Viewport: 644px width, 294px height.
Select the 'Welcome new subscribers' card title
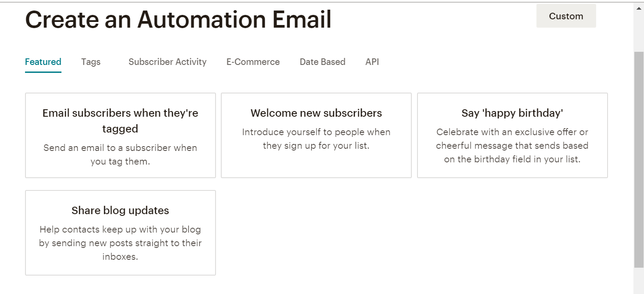coord(316,113)
